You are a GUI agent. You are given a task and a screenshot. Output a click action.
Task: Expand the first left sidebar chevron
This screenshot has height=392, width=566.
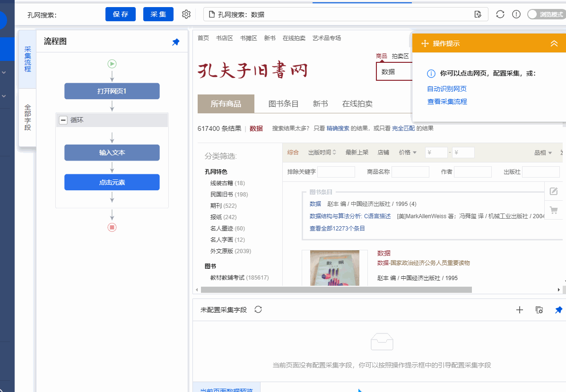pyautogui.click(x=4, y=72)
